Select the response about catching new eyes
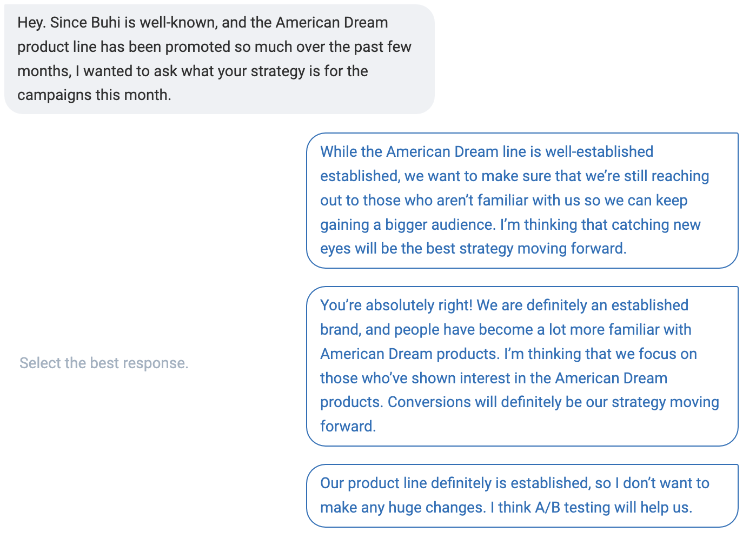Screen dimensions: 756x545 pyautogui.click(x=522, y=201)
